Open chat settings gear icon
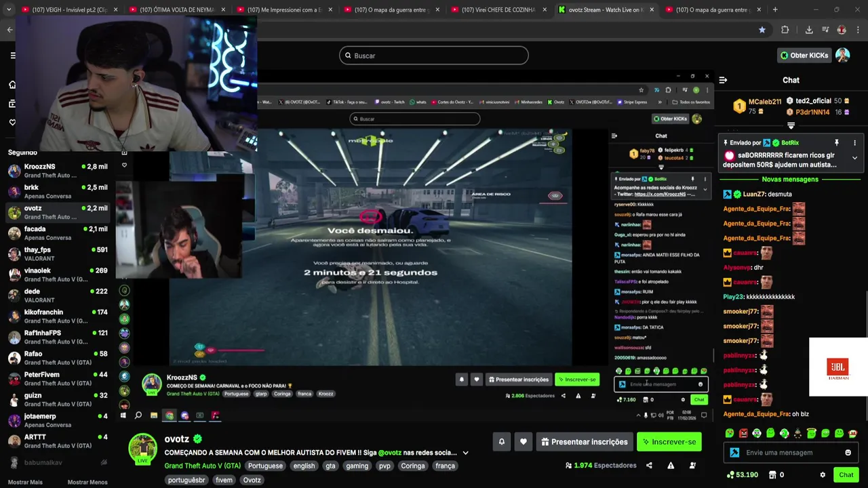This screenshot has height=488, width=868. pos(823,475)
